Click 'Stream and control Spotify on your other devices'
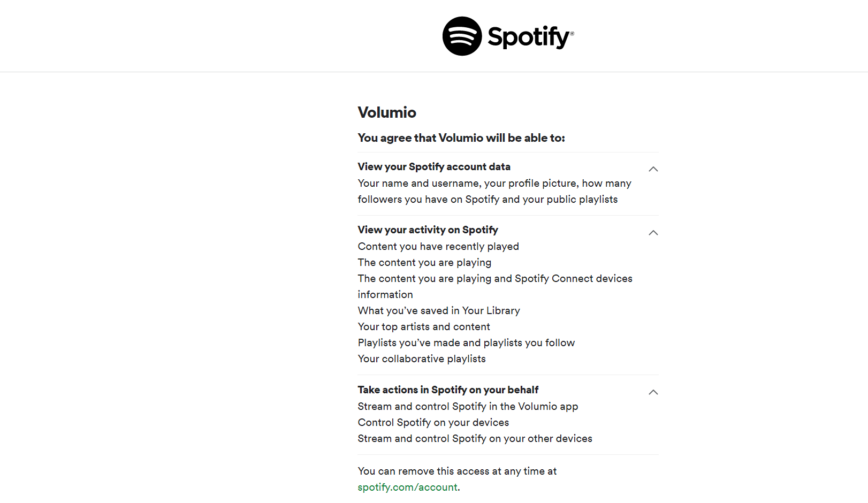This screenshot has width=868, height=503. [x=475, y=439]
